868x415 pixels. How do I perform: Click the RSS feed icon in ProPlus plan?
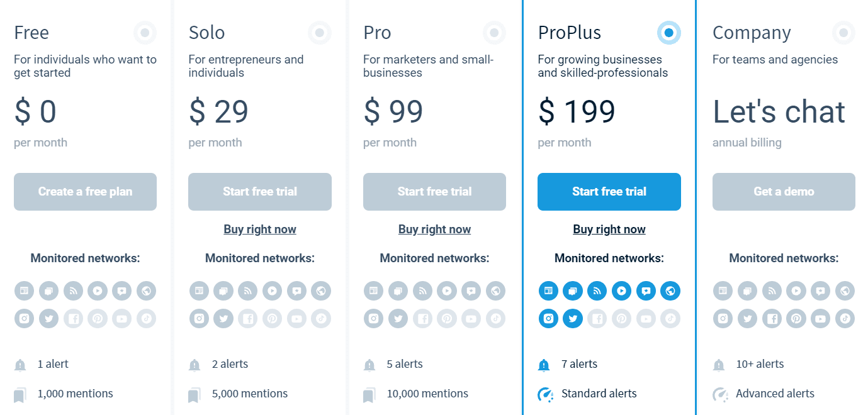point(597,290)
